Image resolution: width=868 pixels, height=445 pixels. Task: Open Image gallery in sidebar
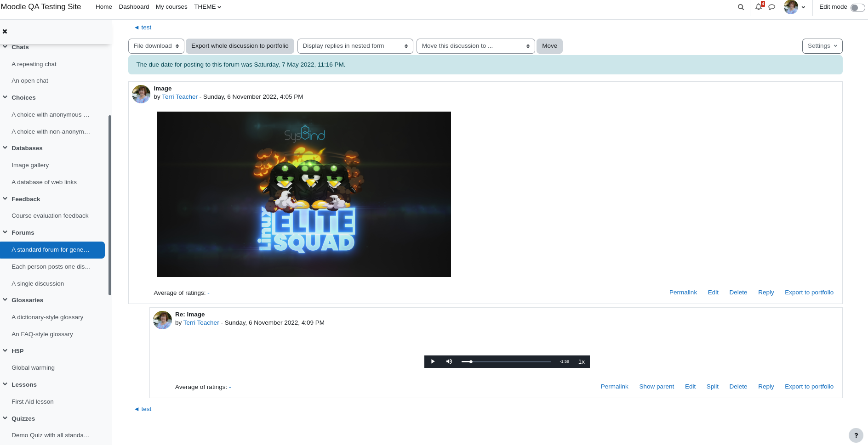click(x=30, y=165)
